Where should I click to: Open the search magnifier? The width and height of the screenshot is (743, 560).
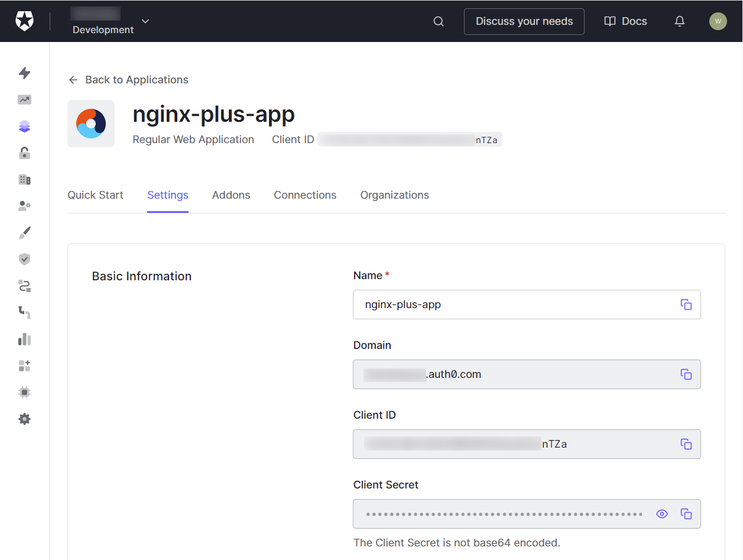click(x=438, y=21)
